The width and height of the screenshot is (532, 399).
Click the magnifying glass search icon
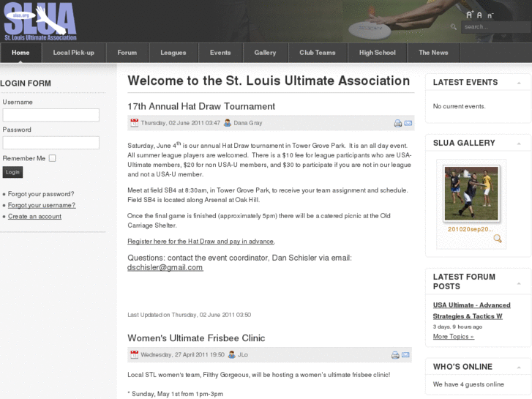coord(453,27)
